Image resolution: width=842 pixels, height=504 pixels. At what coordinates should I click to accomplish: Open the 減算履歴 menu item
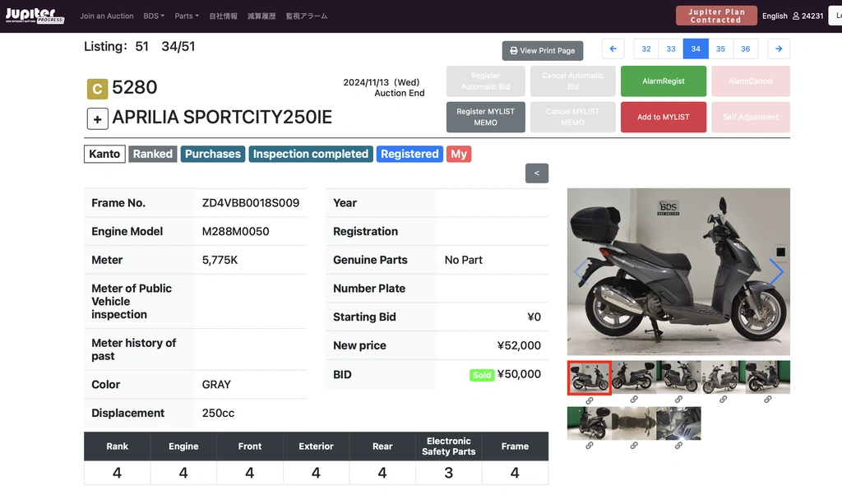pyautogui.click(x=261, y=16)
